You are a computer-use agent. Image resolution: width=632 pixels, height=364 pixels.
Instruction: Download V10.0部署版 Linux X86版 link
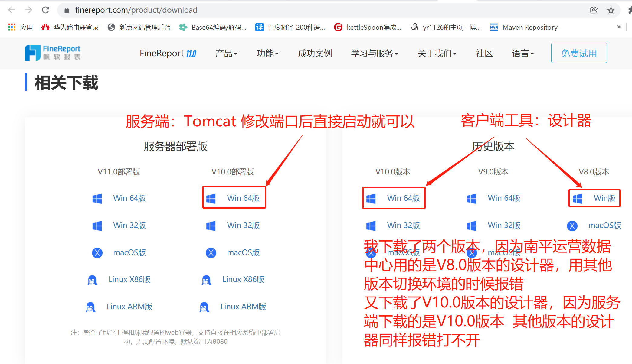coord(244,279)
